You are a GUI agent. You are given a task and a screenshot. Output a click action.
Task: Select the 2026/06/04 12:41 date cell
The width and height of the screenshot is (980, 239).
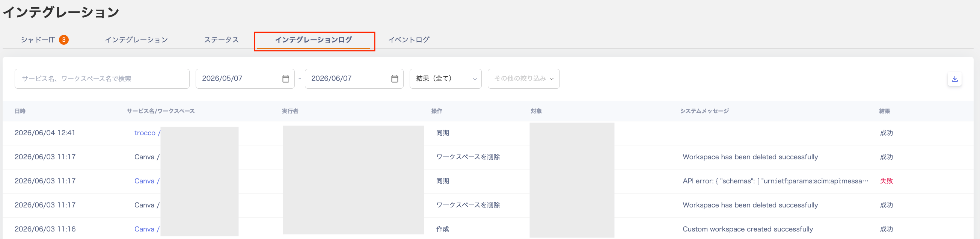point(45,133)
